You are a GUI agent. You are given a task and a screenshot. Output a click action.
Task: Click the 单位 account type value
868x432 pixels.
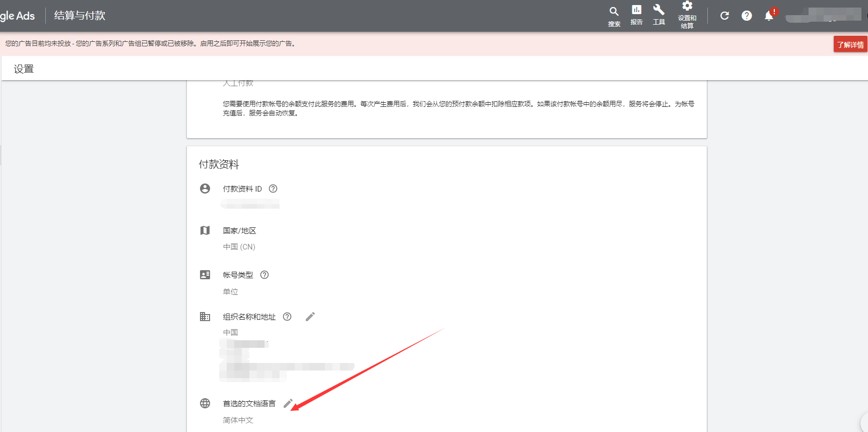pos(231,292)
